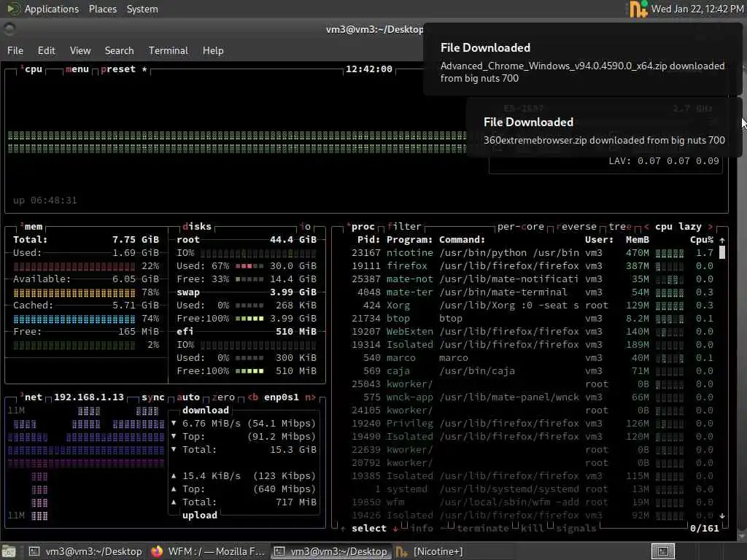Switch to Nicotine+ taskbar window
This screenshot has height=560, width=747.
429,551
